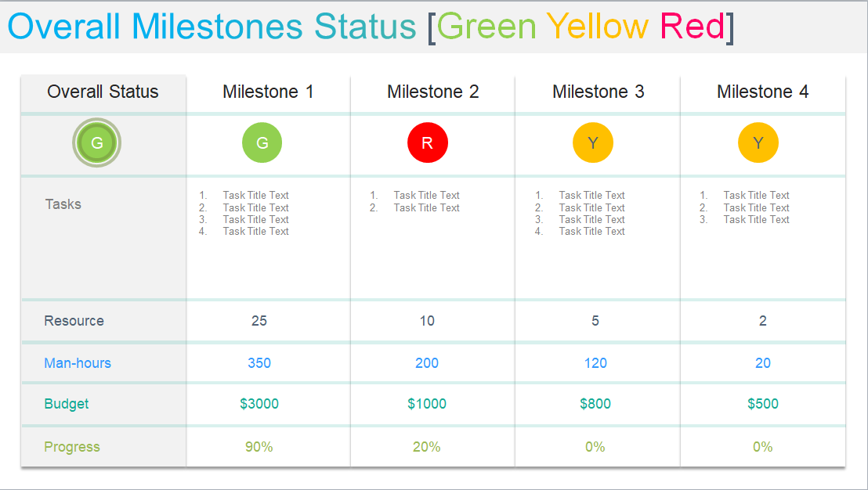Select Milestone 2 red R status circle

(427, 143)
